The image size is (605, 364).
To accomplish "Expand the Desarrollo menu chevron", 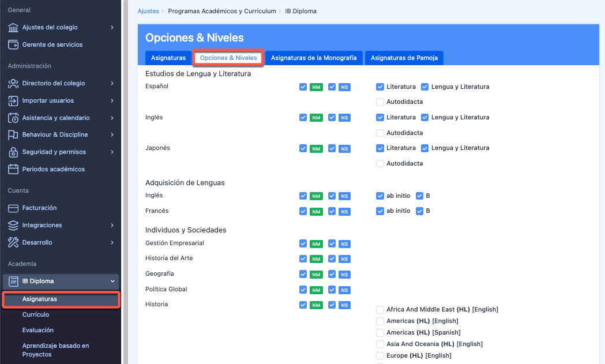I will coord(112,243).
